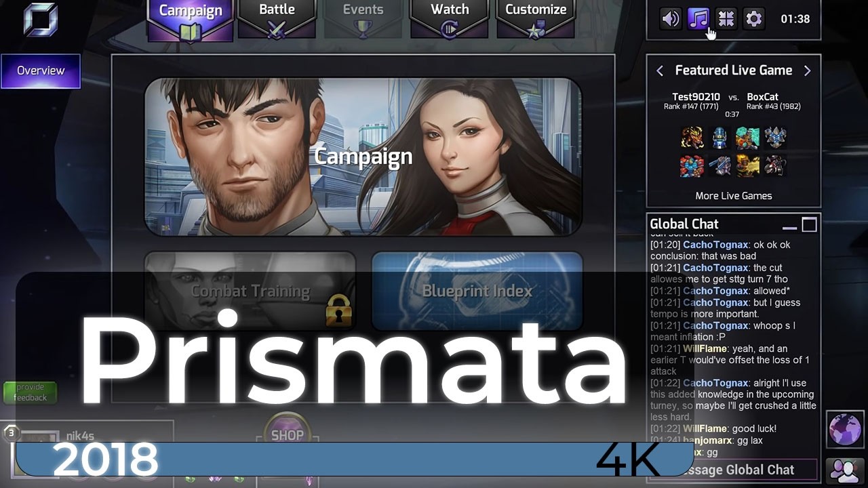868x488 pixels.
Task: Open the Events tab
Action: (363, 20)
